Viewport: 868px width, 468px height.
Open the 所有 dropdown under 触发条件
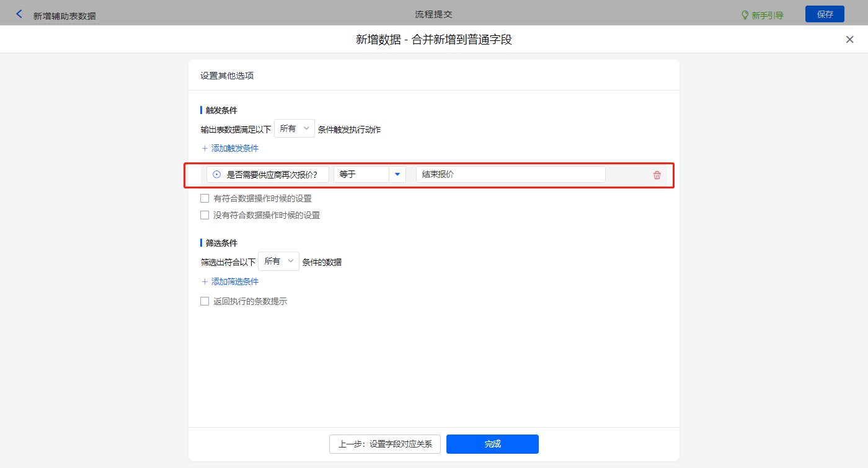coord(294,128)
